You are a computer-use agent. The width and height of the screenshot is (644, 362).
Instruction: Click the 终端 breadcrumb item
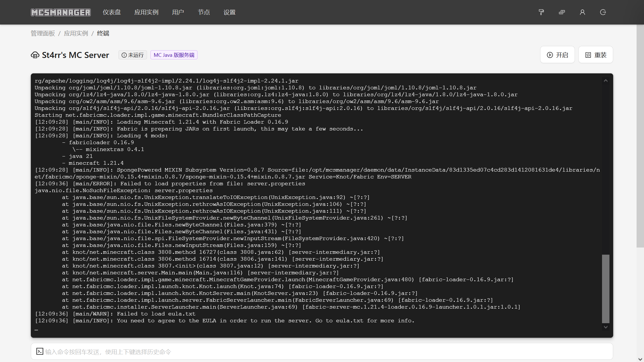[103, 33]
